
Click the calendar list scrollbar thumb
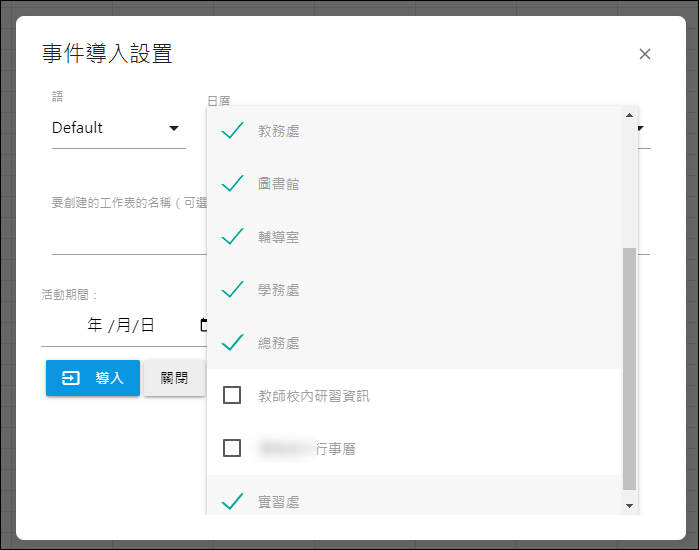pos(629,369)
